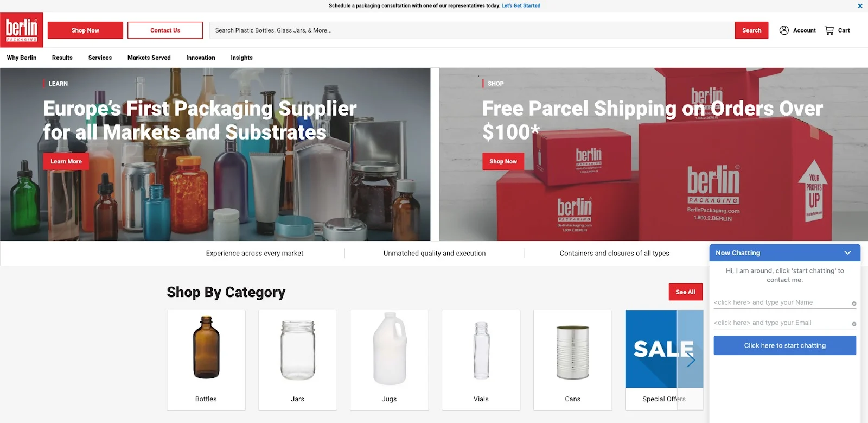
Task: Dismiss the top banner with X icon
Action: pos(860,6)
